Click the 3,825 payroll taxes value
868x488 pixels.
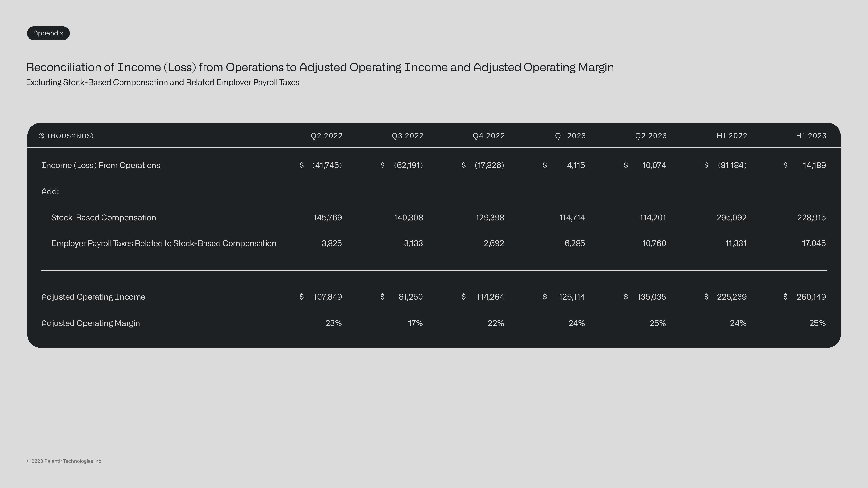click(332, 243)
